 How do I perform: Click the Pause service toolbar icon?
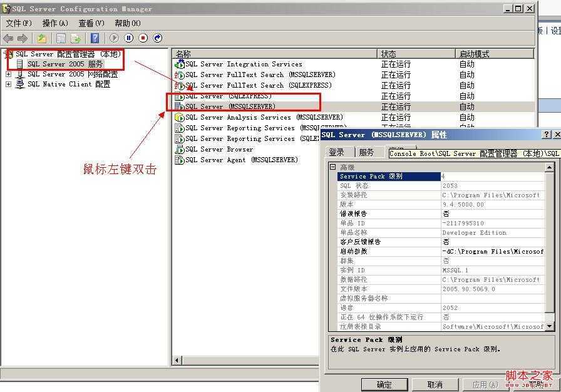point(129,38)
